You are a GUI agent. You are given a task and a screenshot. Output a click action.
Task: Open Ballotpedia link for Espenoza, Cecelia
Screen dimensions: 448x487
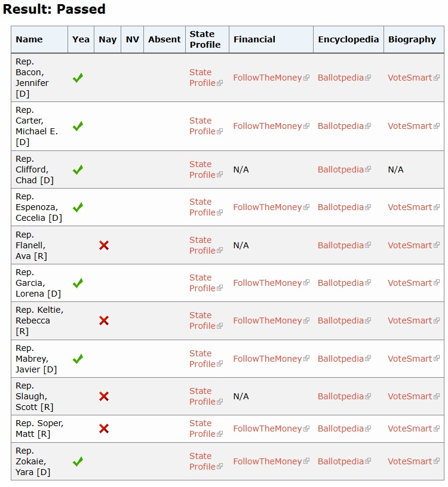pyautogui.click(x=344, y=207)
